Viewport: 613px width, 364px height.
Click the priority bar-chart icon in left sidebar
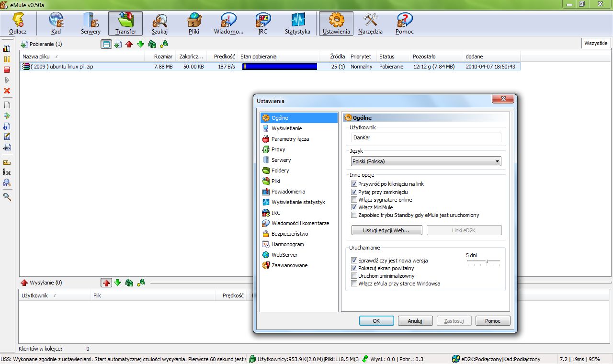7,48
